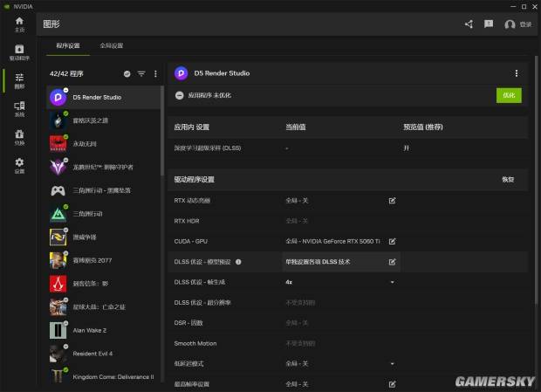Select D5 Render Studio in program list

104,97
